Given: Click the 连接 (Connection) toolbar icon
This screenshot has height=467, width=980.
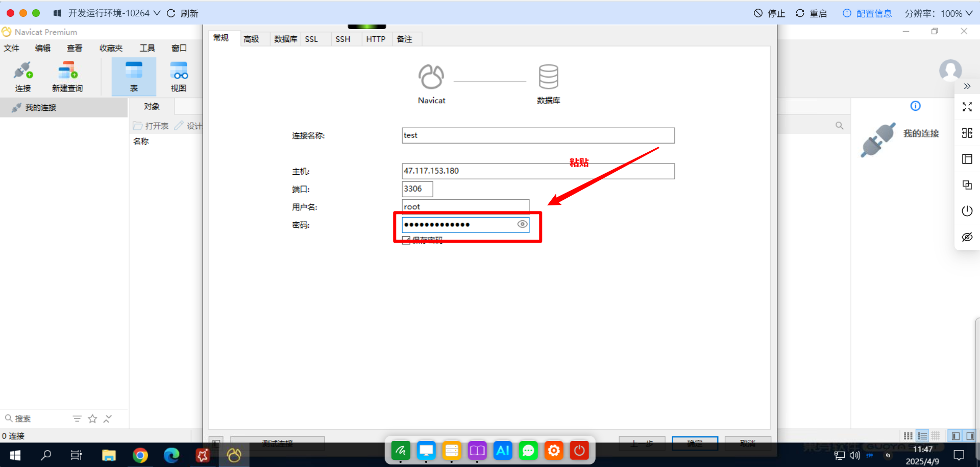Looking at the screenshot, I should (23, 77).
